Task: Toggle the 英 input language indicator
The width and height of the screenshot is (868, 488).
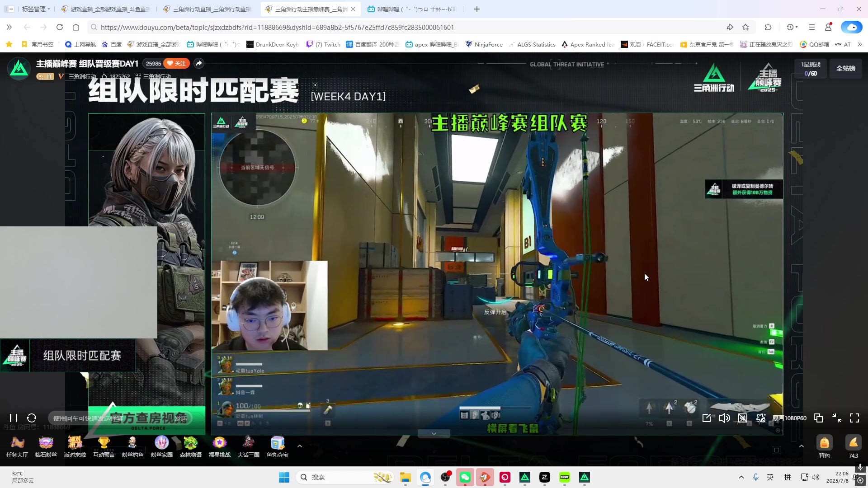Action: pos(770,477)
